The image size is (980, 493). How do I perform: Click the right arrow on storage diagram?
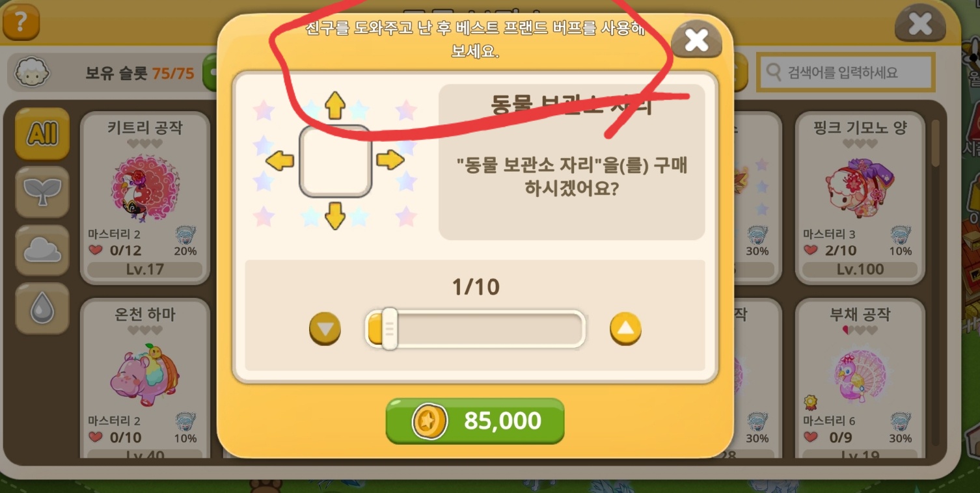click(x=390, y=159)
